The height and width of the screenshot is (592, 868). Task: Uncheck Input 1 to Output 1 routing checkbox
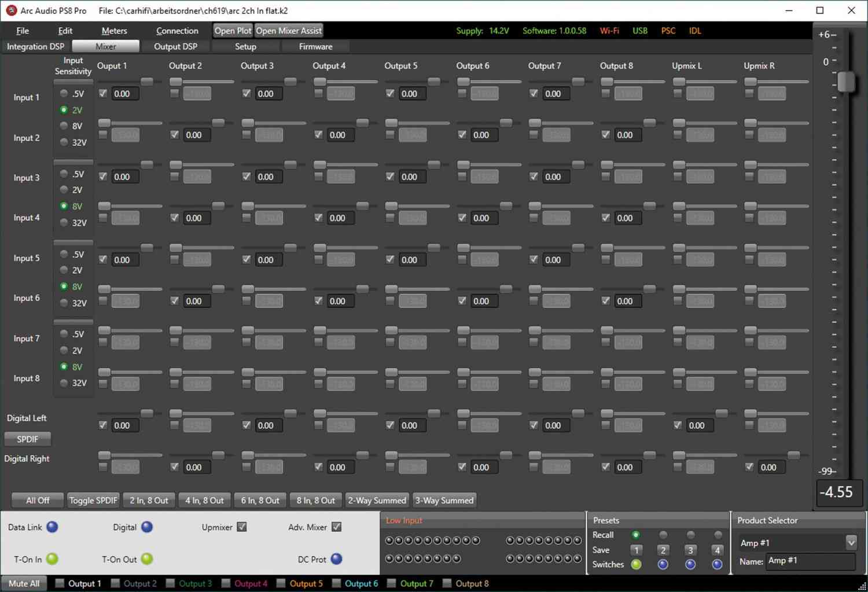pyautogui.click(x=103, y=93)
